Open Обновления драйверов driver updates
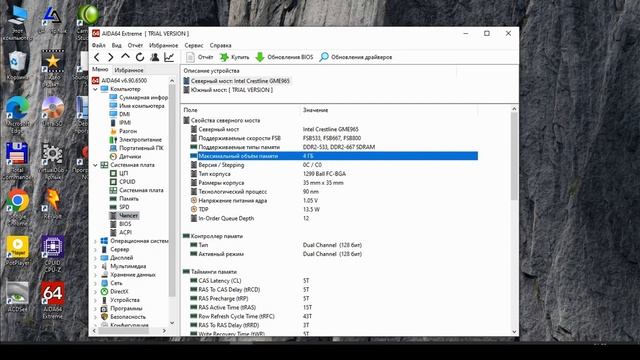Image resolution: width=640 pixels, height=360 pixels. [x=356, y=57]
